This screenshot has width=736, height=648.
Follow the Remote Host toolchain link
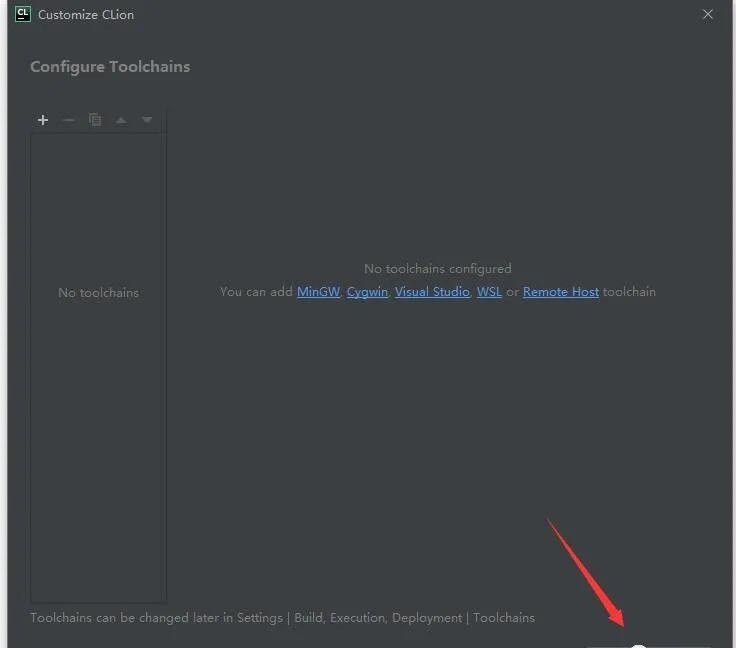(561, 292)
